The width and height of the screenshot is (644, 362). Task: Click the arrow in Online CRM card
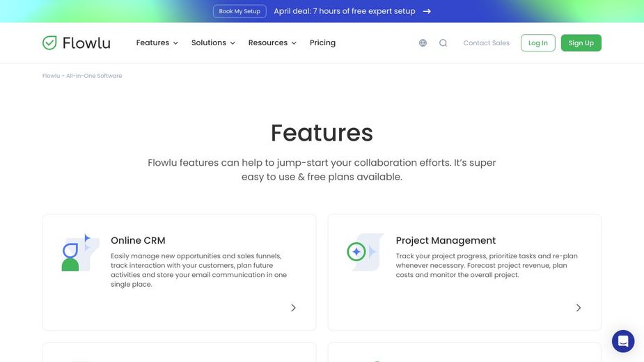point(293,308)
